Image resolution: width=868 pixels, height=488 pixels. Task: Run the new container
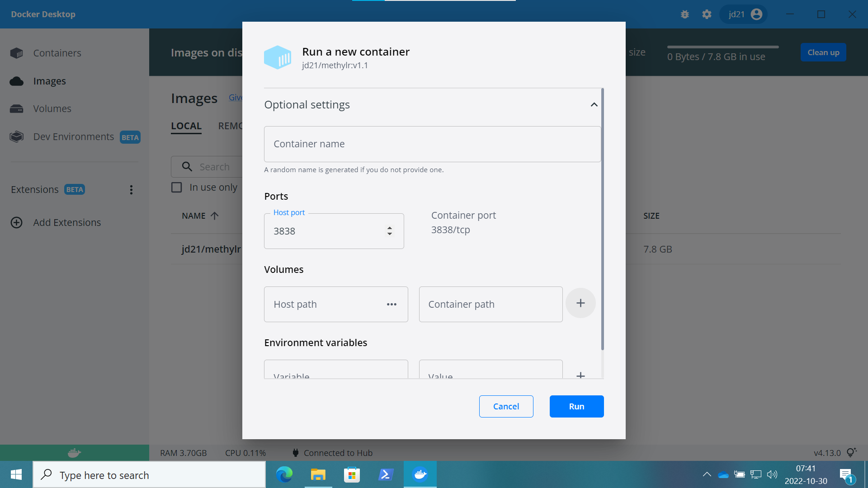[x=576, y=406]
